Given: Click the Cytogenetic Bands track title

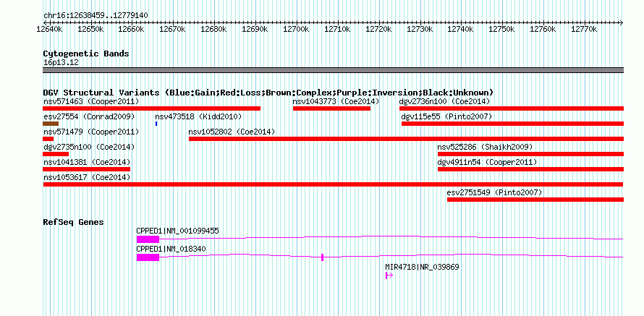Looking at the screenshot, I should coord(86,54).
